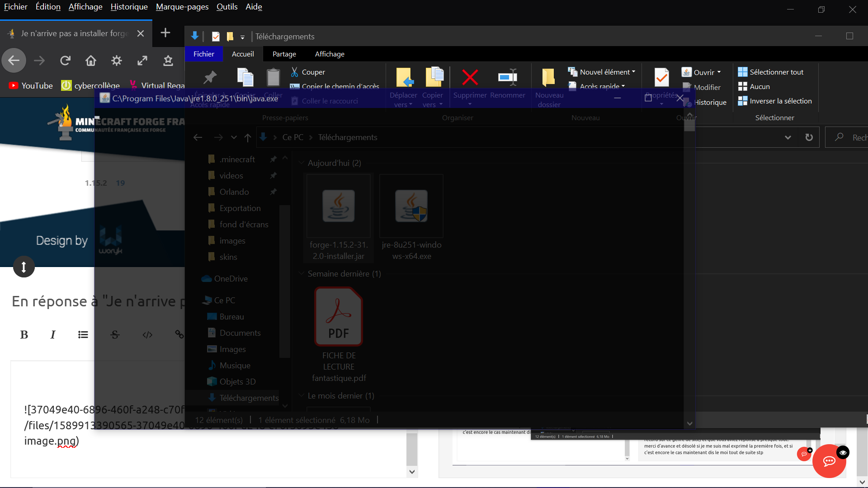Viewport: 868px width, 488px height.
Task: Insert a bulleted list in editor
Action: coord(83,335)
